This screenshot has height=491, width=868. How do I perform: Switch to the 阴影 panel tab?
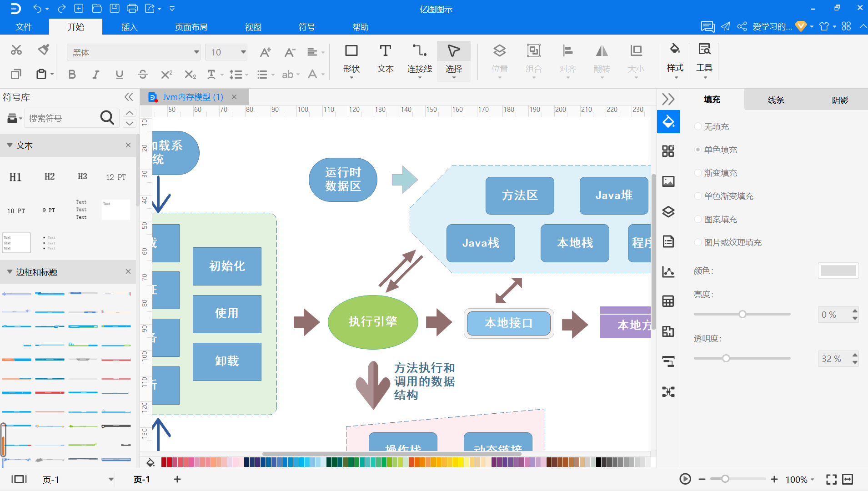[x=840, y=100]
